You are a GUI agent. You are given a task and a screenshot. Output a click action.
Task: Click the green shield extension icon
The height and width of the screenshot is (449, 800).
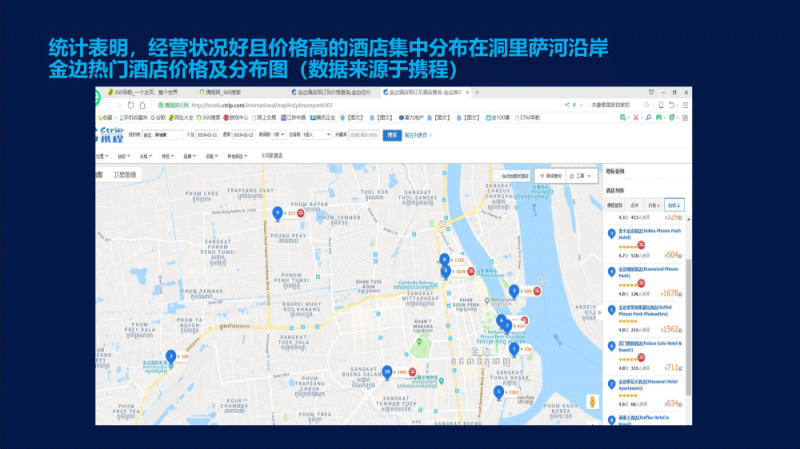(x=672, y=117)
